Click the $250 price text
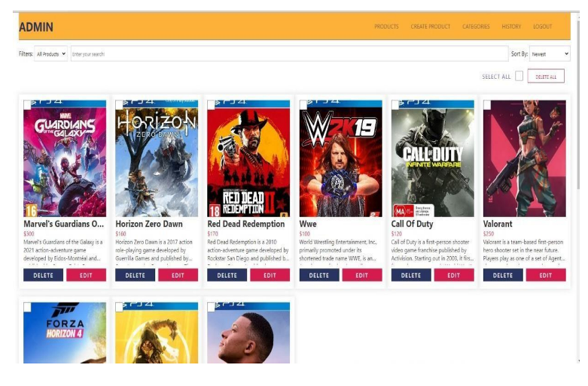Viewport: 588px width, 386px height. (488, 233)
